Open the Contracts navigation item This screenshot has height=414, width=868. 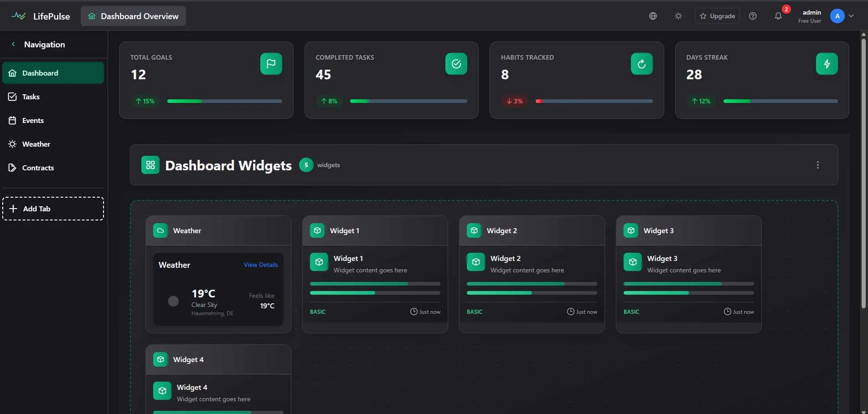38,168
